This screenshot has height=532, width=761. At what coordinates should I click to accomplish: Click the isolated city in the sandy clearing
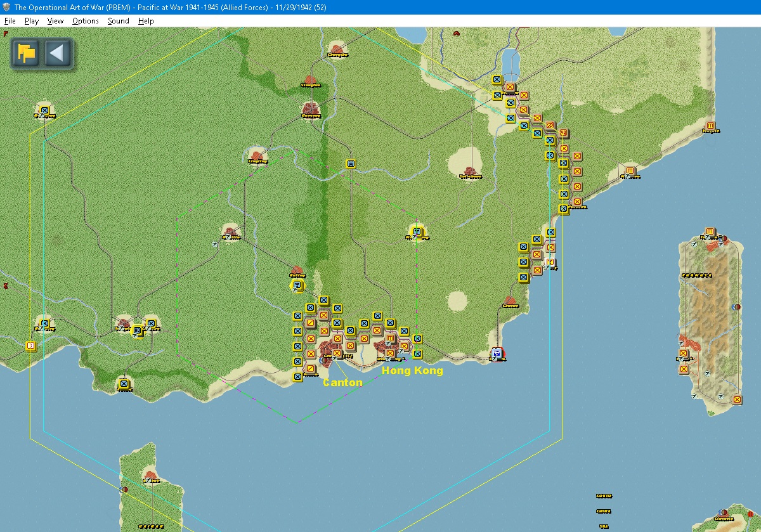pyautogui.click(x=469, y=172)
